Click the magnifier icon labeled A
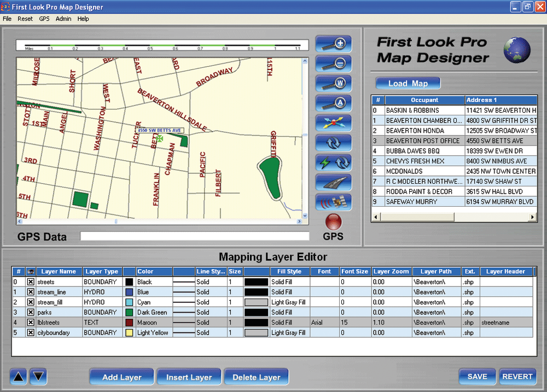This screenshot has height=392, width=547. click(x=333, y=103)
